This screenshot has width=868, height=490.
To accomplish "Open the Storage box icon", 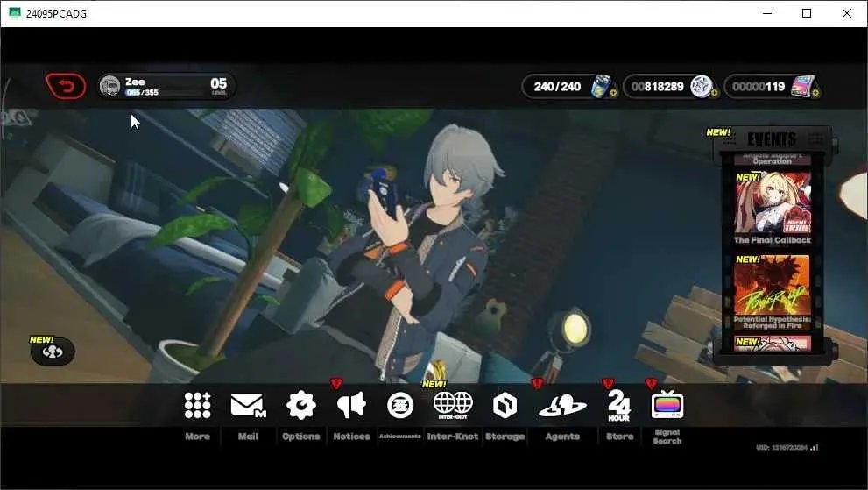I will pos(505,405).
